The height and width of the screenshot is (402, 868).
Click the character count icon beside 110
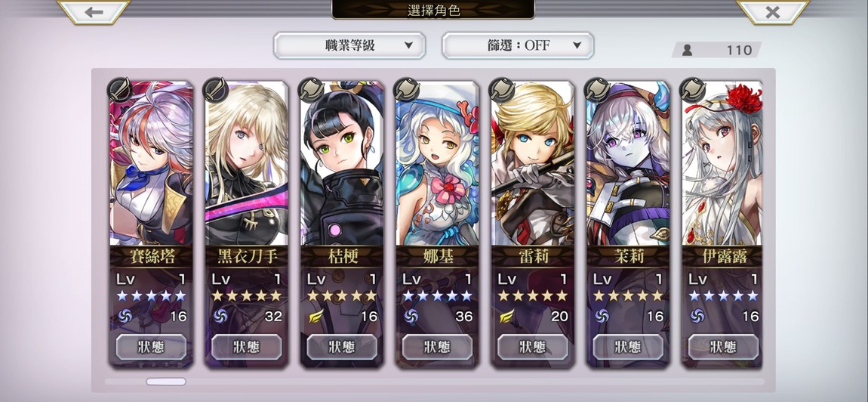coord(688,51)
